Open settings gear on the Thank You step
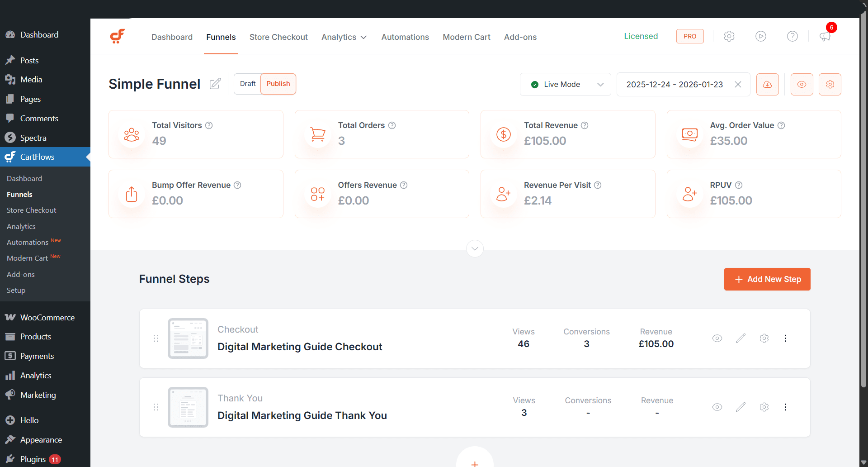 (x=764, y=407)
